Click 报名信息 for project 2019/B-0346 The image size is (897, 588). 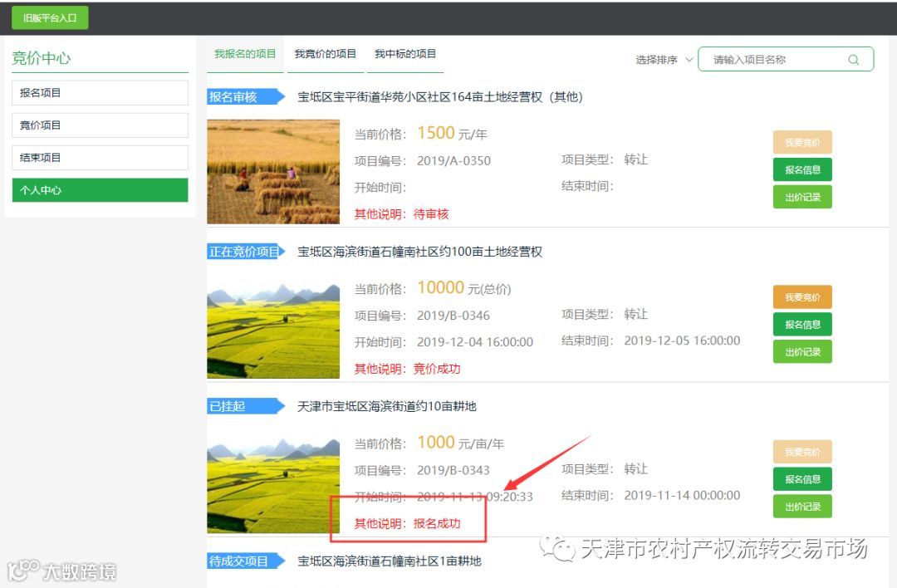click(802, 325)
